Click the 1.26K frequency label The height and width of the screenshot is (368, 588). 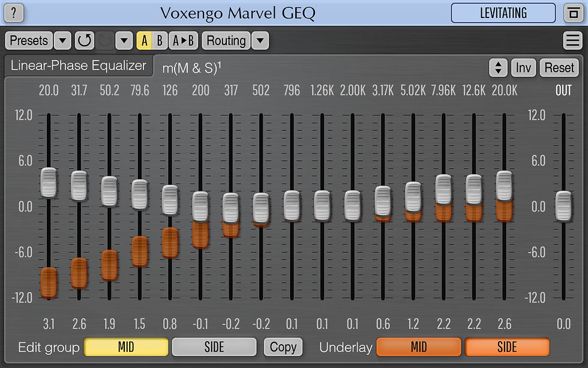[x=322, y=91]
